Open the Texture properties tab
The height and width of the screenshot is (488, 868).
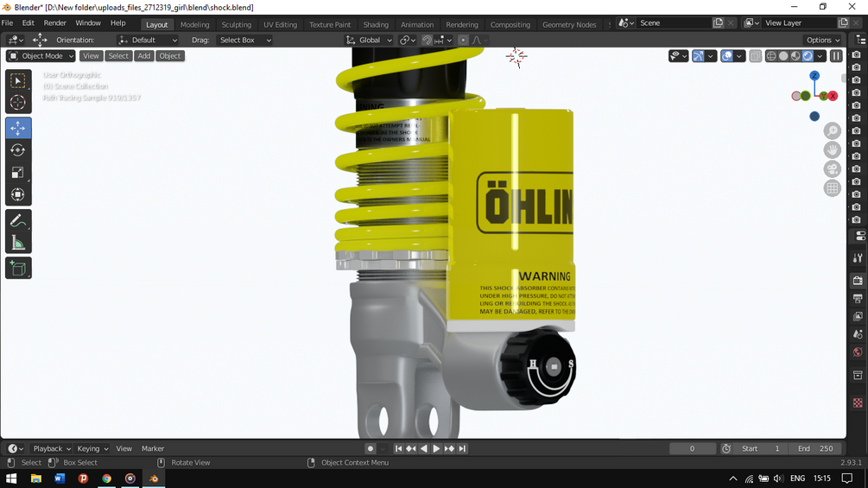tap(858, 402)
